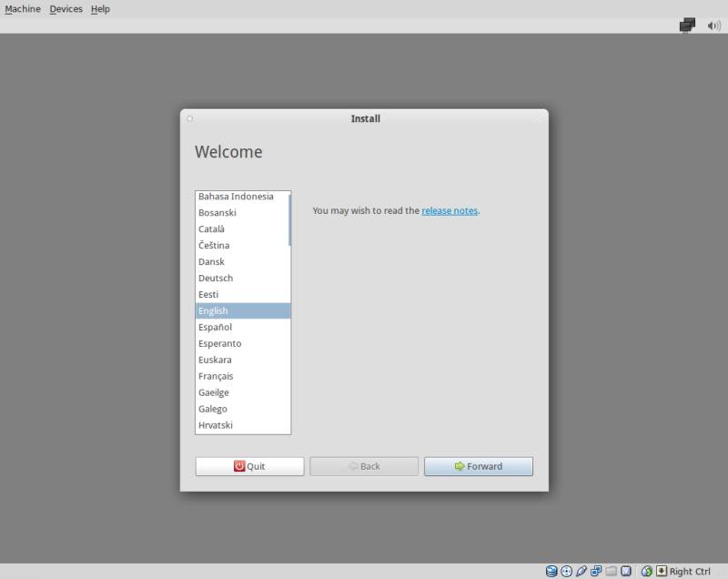The height and width of the screenshot is (579, 728).
Task: Select the highlighted English language
Action: (243, 310)
